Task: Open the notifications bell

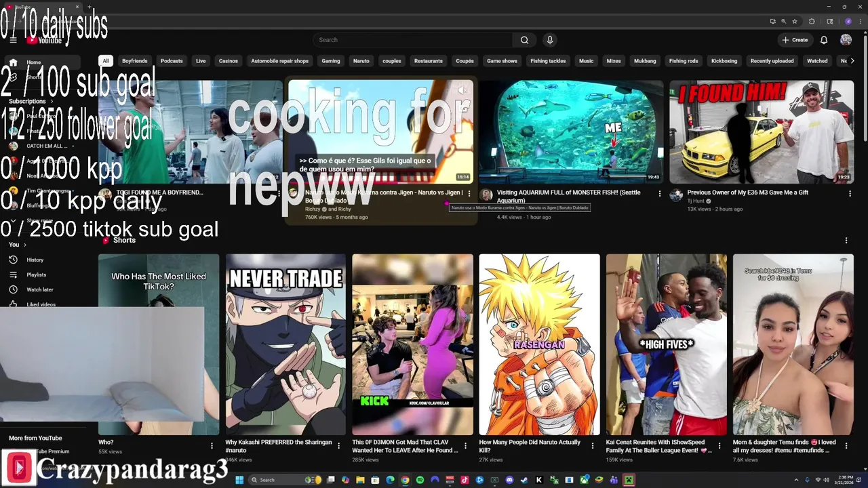Action: 824,40
